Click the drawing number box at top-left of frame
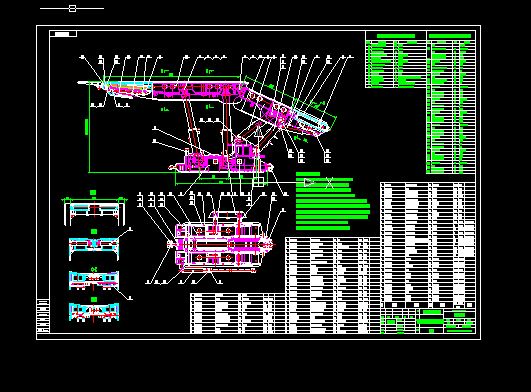 tap(63, 34)
